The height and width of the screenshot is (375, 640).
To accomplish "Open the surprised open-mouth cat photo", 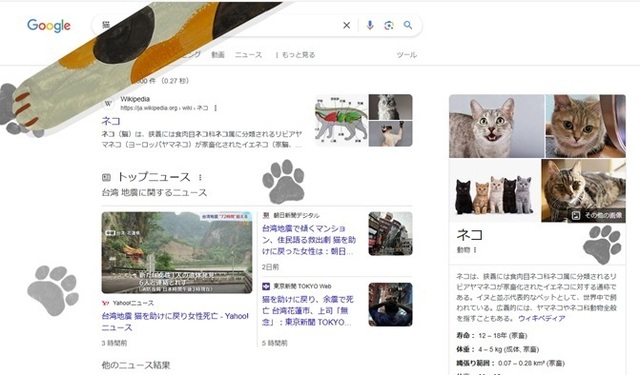I will pyautogui.click(x=496, y=126).
